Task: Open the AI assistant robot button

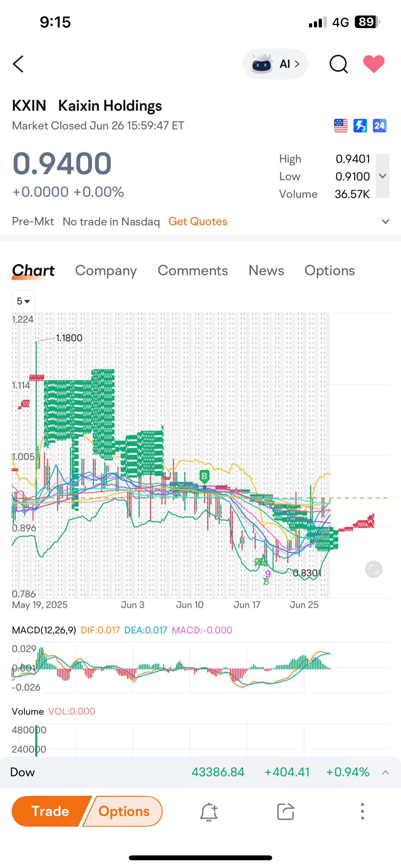Action: click(x=275, y=64)
